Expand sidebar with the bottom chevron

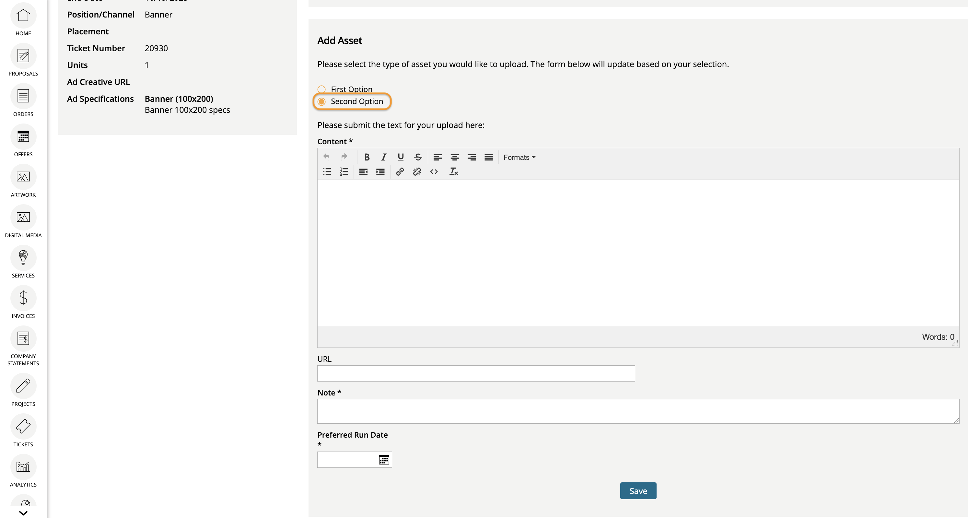point(23,513)
